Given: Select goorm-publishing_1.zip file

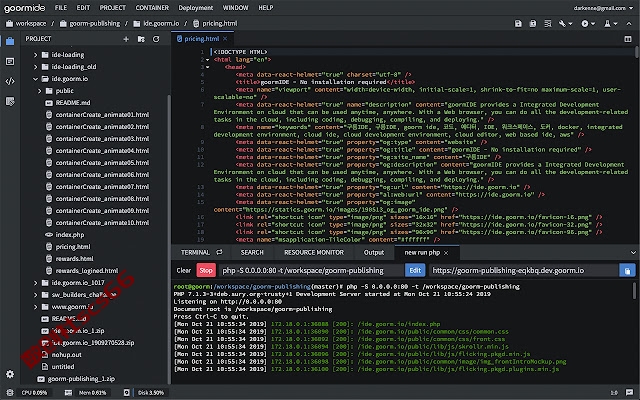Looking at the screenshot, I should click(x=81, y=379).
